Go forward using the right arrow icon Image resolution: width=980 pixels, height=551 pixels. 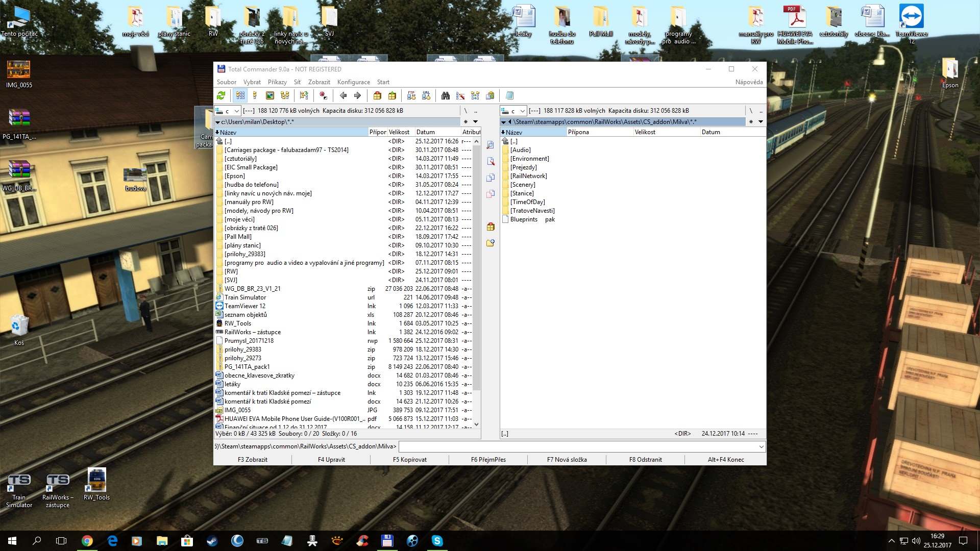pos(357,95)
